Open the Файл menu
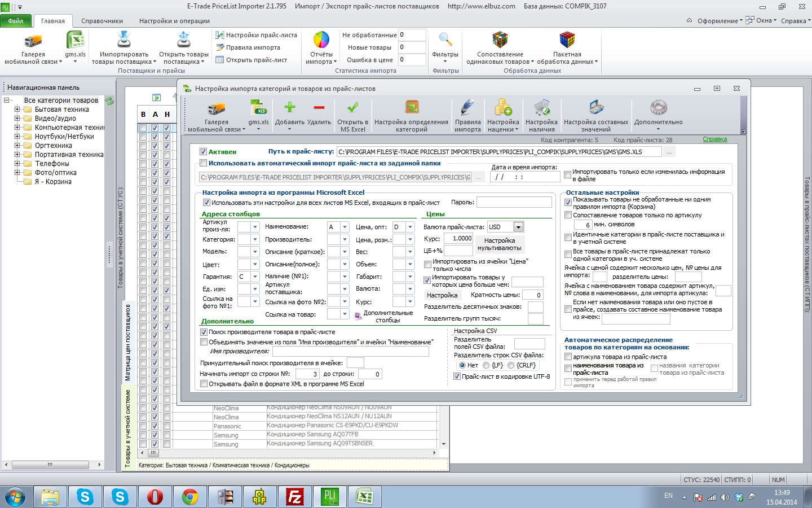The height and width of the screenshot is (508, 812). 16,21
